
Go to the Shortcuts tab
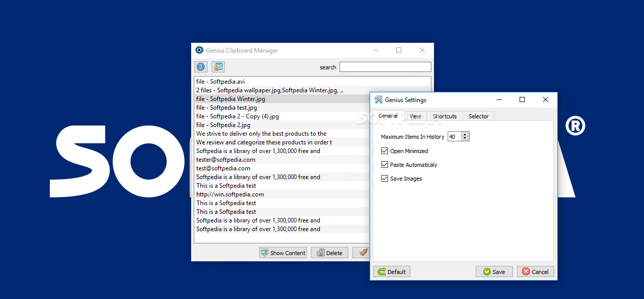tap(445, 116)
